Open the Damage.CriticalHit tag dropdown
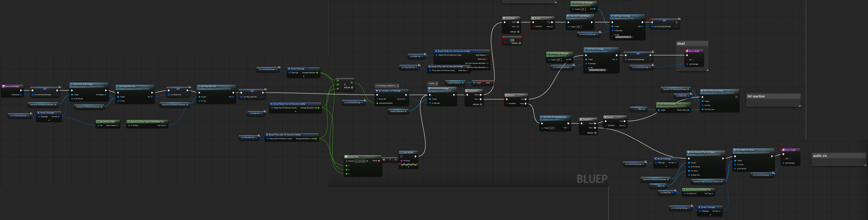 [632, 37]
